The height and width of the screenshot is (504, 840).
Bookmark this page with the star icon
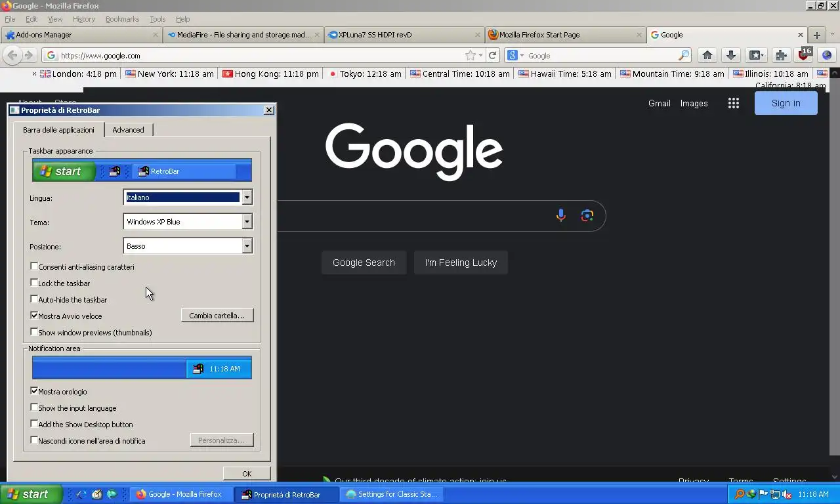pos(470,56)
